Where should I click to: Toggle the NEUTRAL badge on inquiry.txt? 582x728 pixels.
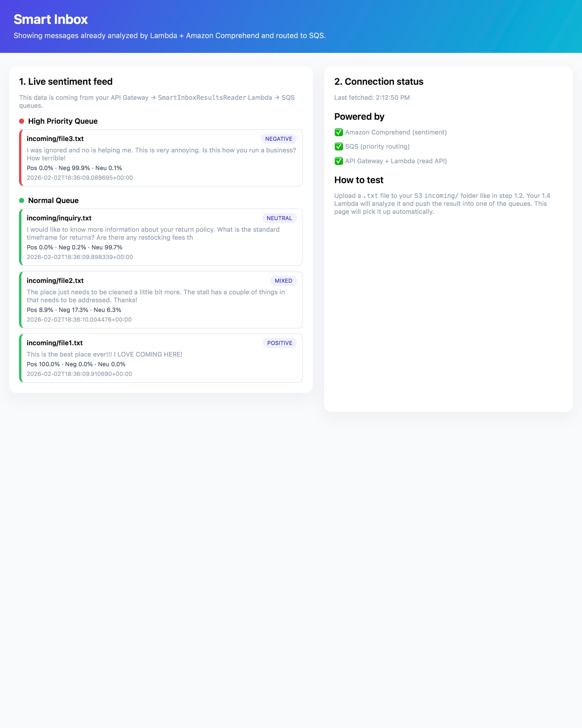pos(279,218)
